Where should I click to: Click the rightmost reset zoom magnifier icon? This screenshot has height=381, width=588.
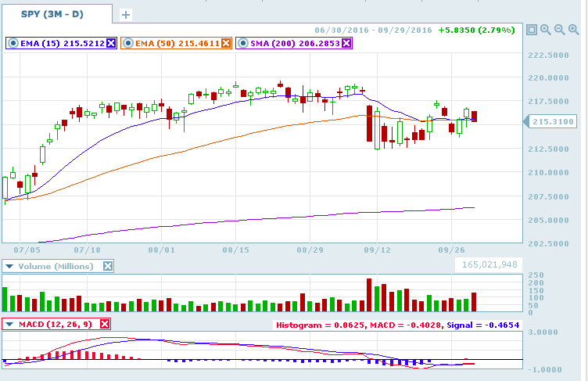(574, 30)
